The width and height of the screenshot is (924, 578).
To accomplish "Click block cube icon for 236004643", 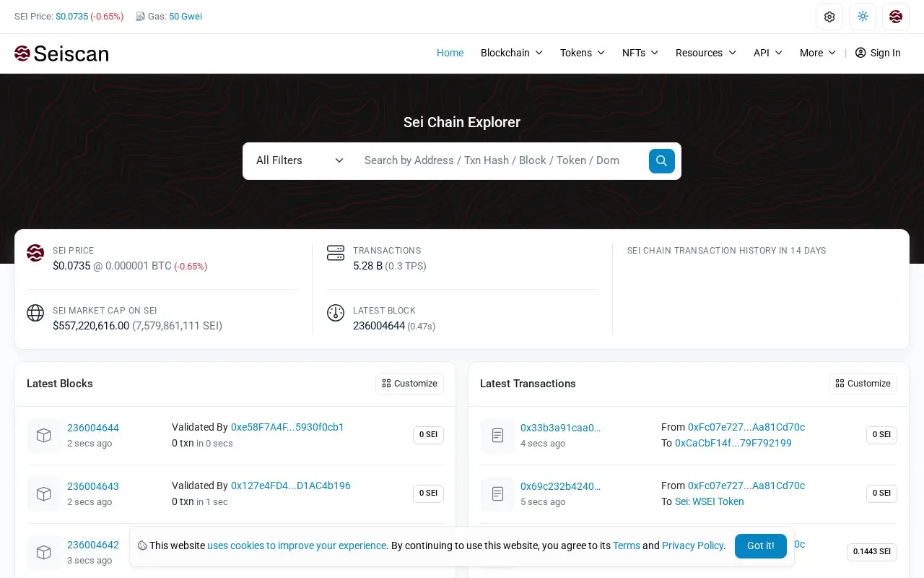I will click(x=44, y=494).
